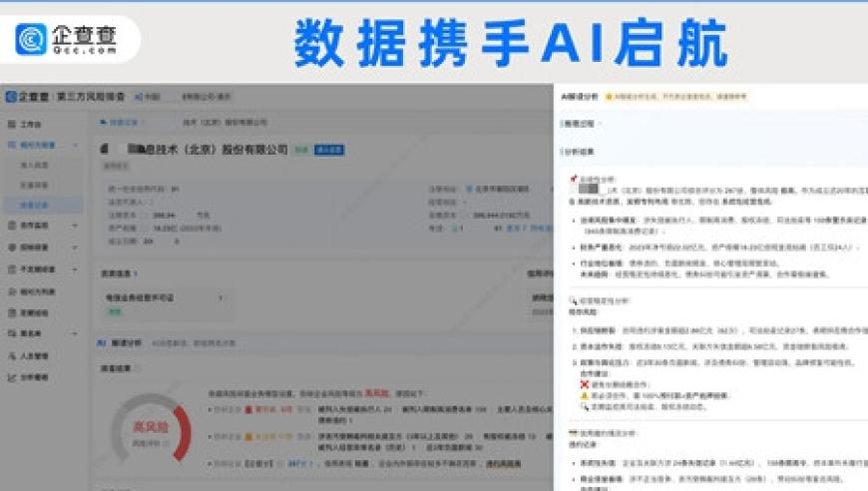Screen dimensions: 868x491
Task: Collapse the 相关方排查 sidebar section chevron
Action: coord(75,145)
